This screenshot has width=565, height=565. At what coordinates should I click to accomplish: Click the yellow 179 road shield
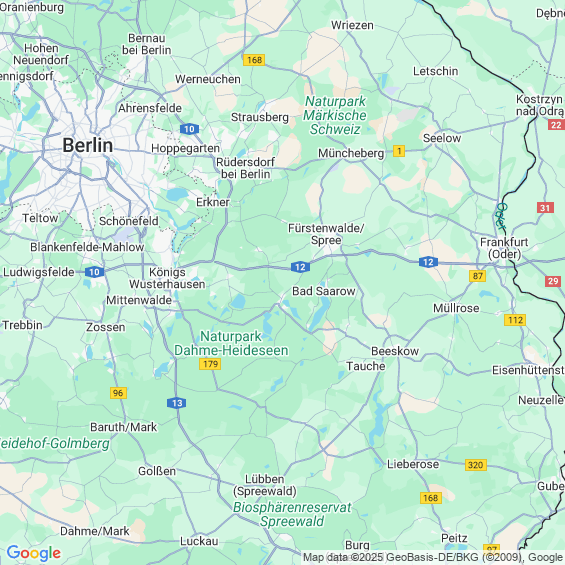point(210,364)
